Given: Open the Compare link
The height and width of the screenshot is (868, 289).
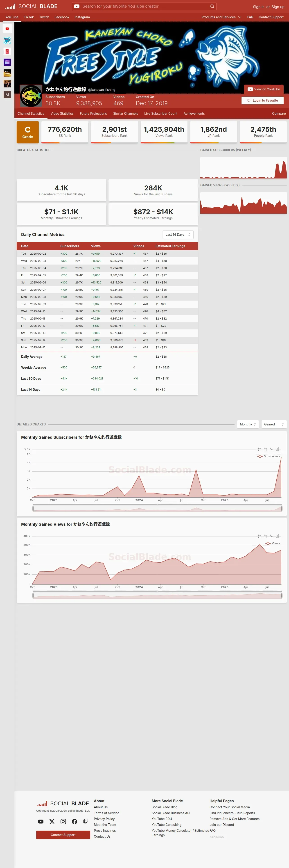Looking at the screenshot, I should (x=279, y=114).
